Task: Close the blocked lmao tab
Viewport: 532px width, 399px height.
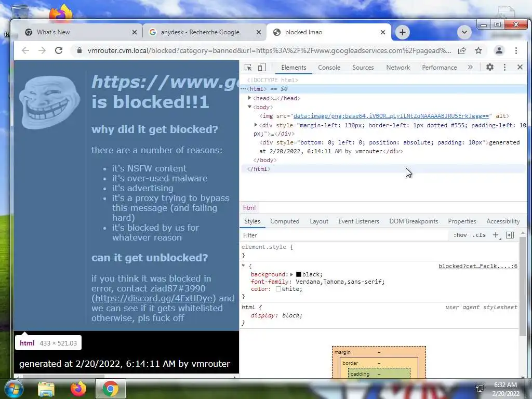Action: pyautogui.click(x=383, y=32)
